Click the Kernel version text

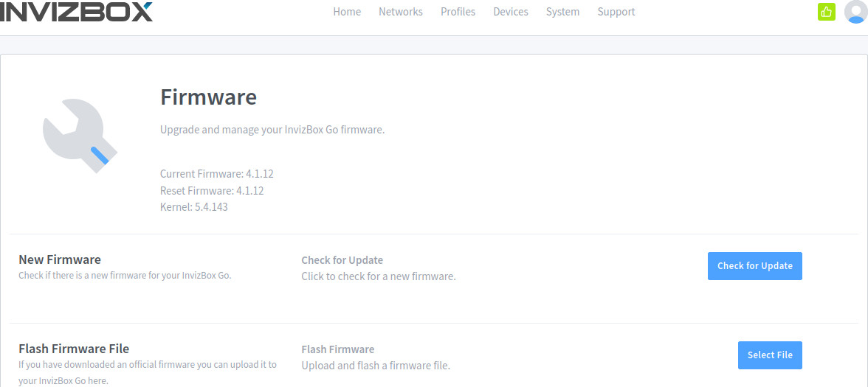click(x=193, y=207)
